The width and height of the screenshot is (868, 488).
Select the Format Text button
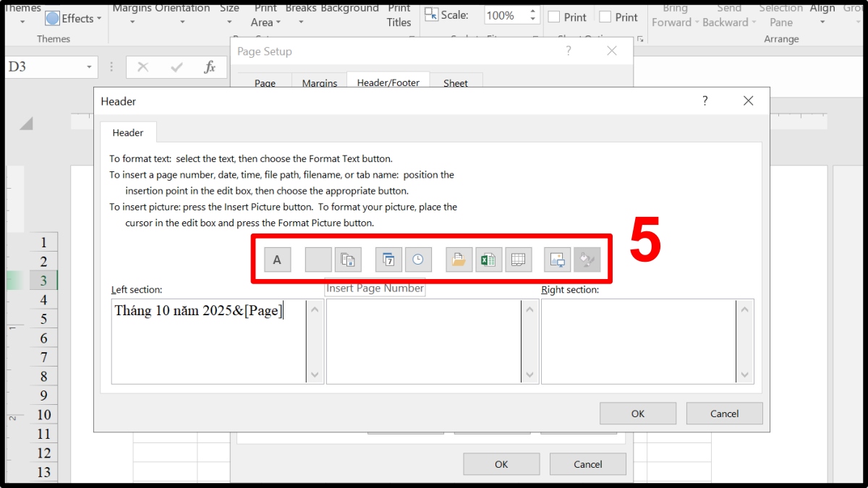[x=278, y=259]
